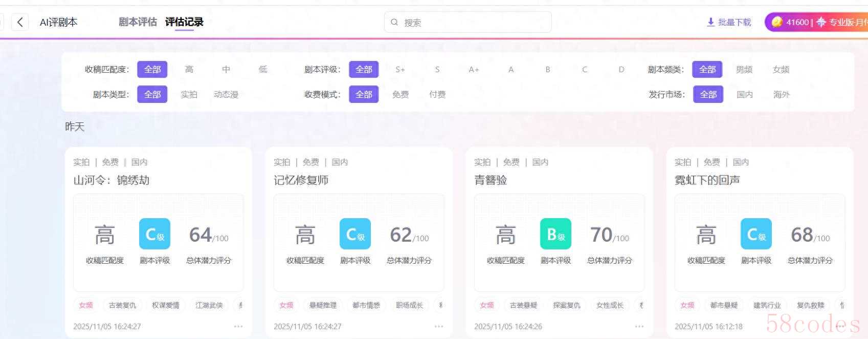Open more options on 记忆修复师 card
868x339 pixels.
click(439, 326)
